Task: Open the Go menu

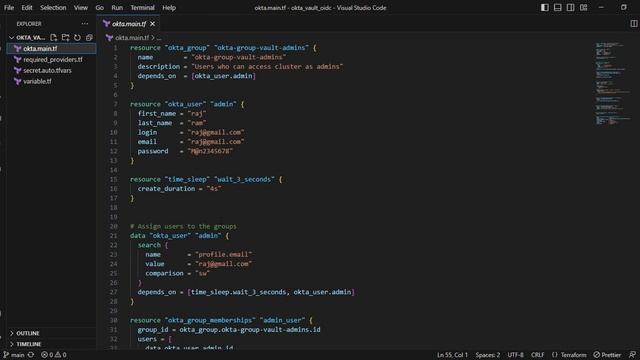Action: pos(100,7)
